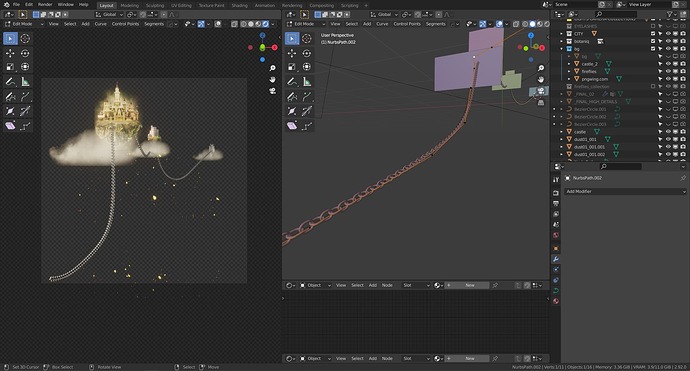Click the red X axis on left gizmo
Viewport: 690px width, 371px height.
click(275, 48)
